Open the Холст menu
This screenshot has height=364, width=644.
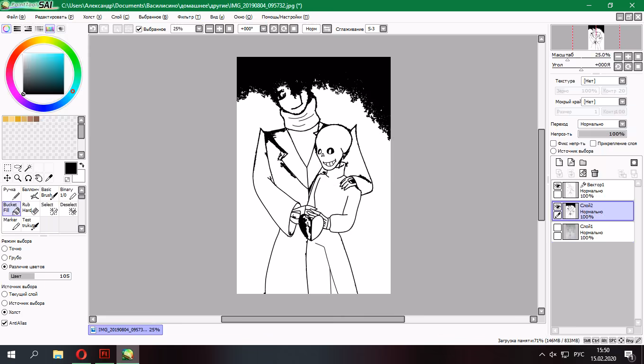click(x=92, y=17)
